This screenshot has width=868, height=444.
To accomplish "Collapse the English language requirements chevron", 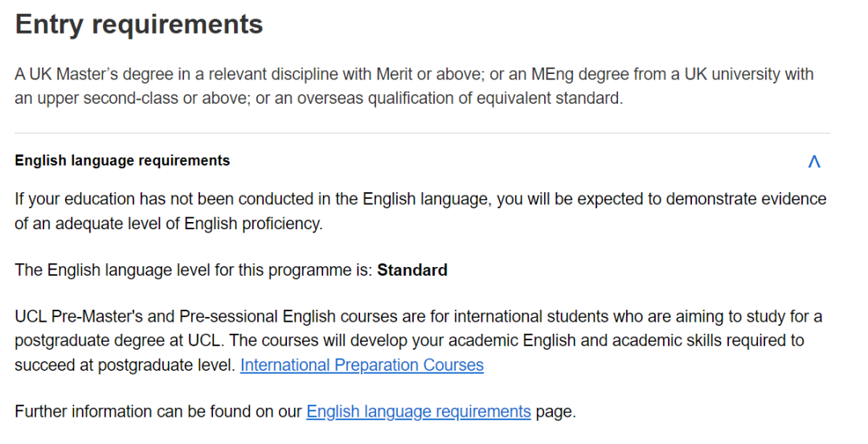I will [x=813, y=162].
